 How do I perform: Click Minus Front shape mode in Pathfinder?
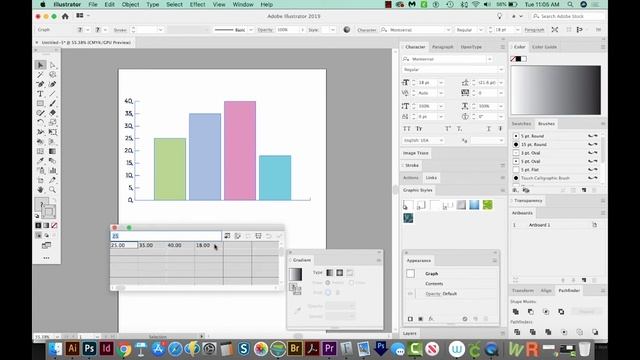click(x=531, y=311)
